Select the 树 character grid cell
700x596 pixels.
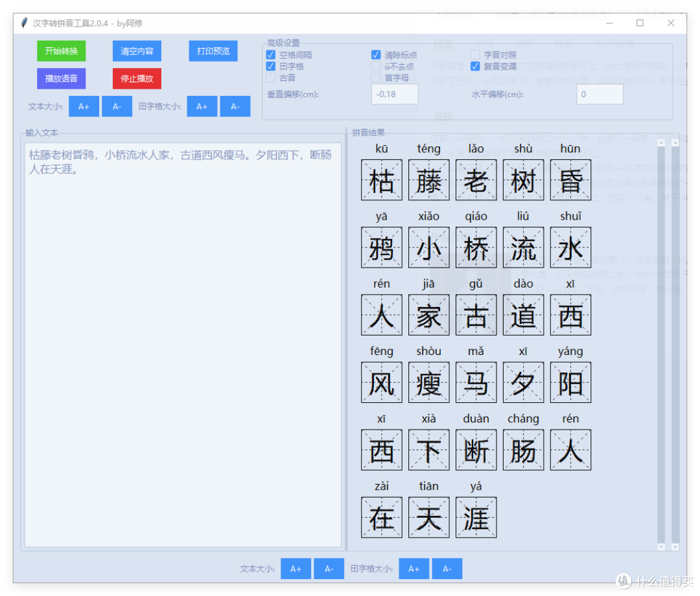coord(523,180)
